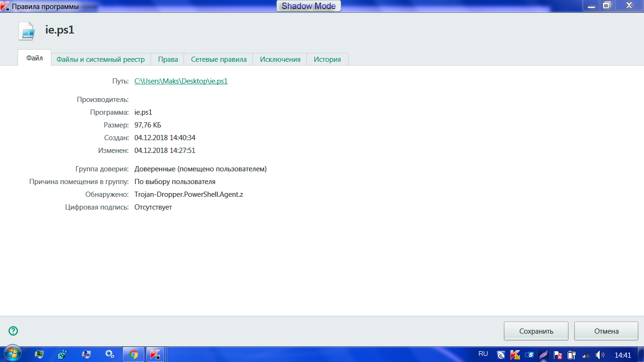
Task: Click the modified date 04.12.2018 14:27:51
Action: (x=165, y=151)
